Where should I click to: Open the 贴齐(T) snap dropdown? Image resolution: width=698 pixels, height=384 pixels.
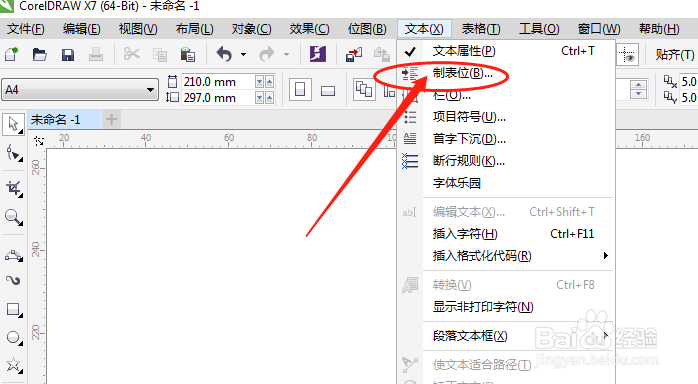pyautogui.click(x=674, y=55)
